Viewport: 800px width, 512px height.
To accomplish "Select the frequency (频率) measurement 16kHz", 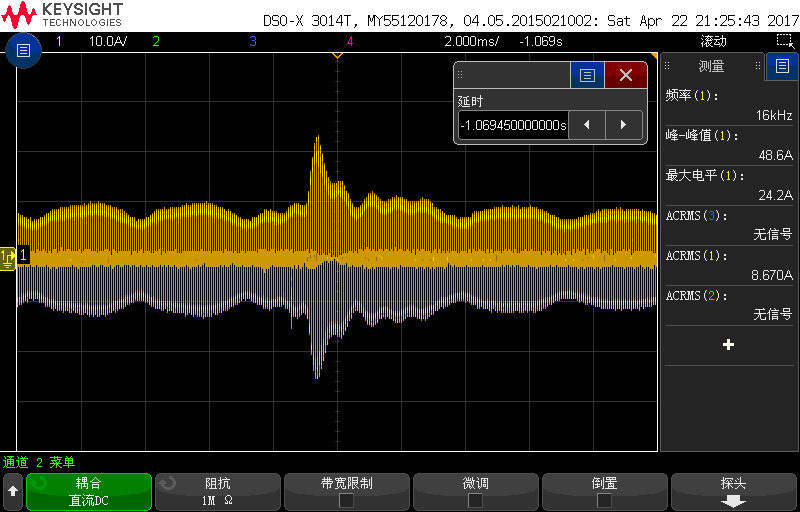I will click(x=729, y=106).
